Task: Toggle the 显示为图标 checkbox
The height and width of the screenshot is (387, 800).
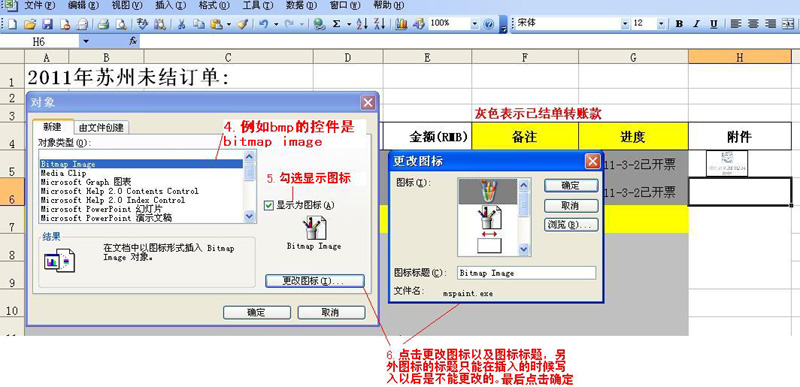Action: click(x=269, y=205)
